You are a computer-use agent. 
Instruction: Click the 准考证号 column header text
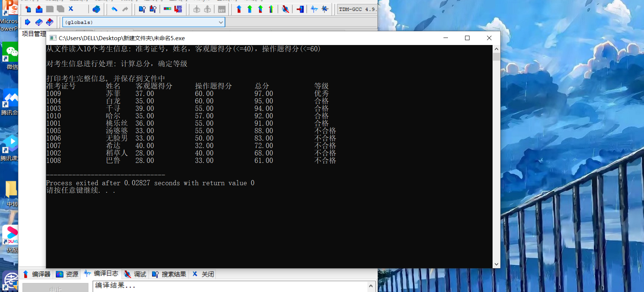61,86
